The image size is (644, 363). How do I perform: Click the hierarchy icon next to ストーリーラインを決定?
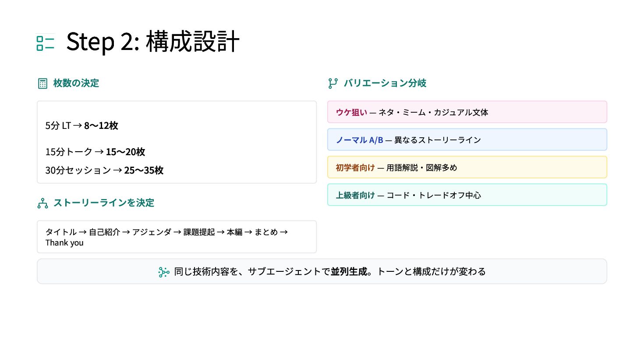coord(42,203)
